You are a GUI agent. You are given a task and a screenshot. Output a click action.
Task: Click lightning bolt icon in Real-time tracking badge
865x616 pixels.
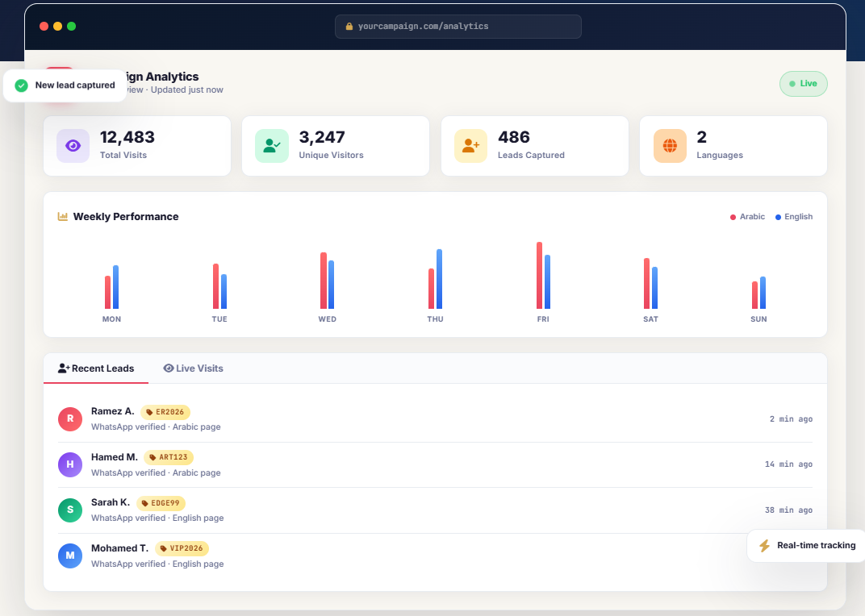pyautogui.click(x=765, y=545)
